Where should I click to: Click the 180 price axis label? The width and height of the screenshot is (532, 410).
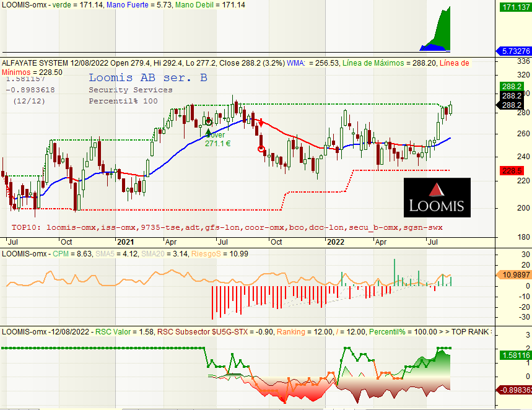tap(523, 237)
